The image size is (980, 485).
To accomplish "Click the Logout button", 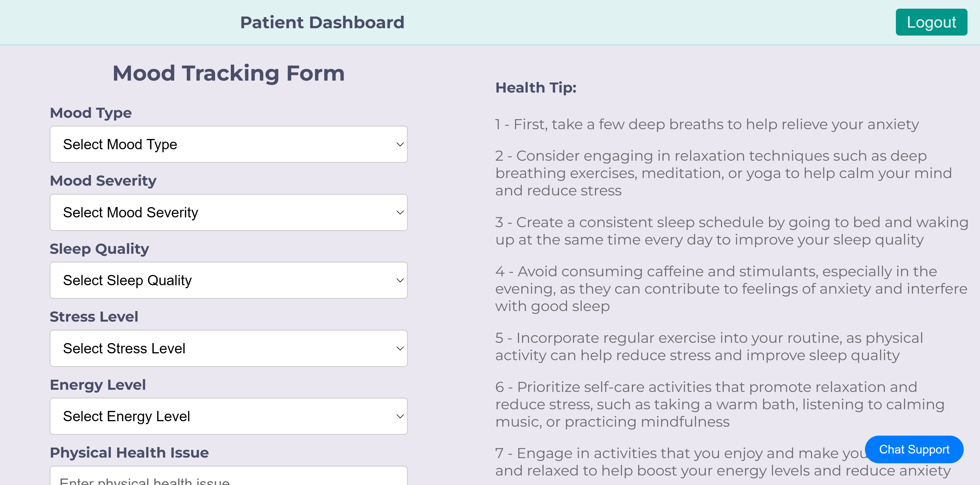I will pyautogui.click(x=931, y=22).
